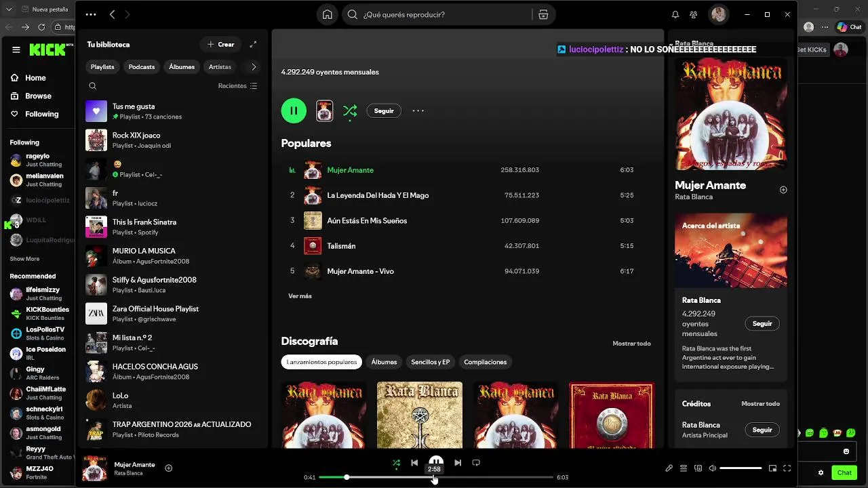Filter library by Podcasts
Screen dimensions: 868x488
[x=142, y=67]
